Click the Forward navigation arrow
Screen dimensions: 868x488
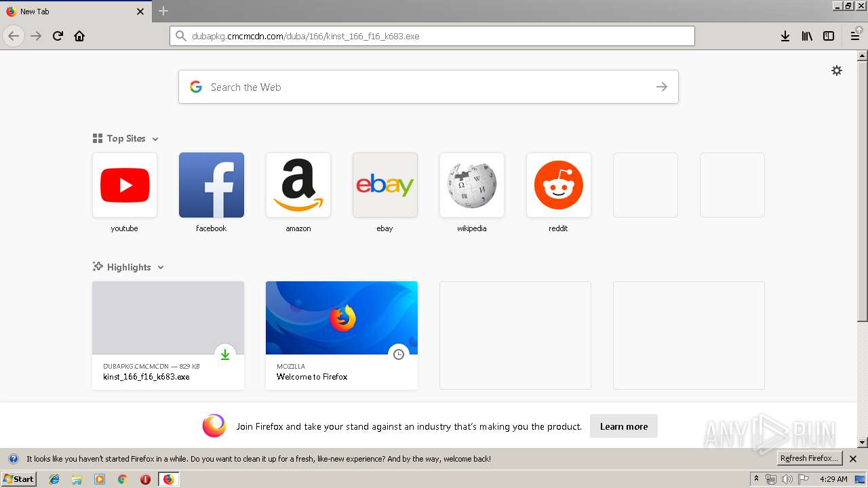pyautogui.click(x=36, y=36)
